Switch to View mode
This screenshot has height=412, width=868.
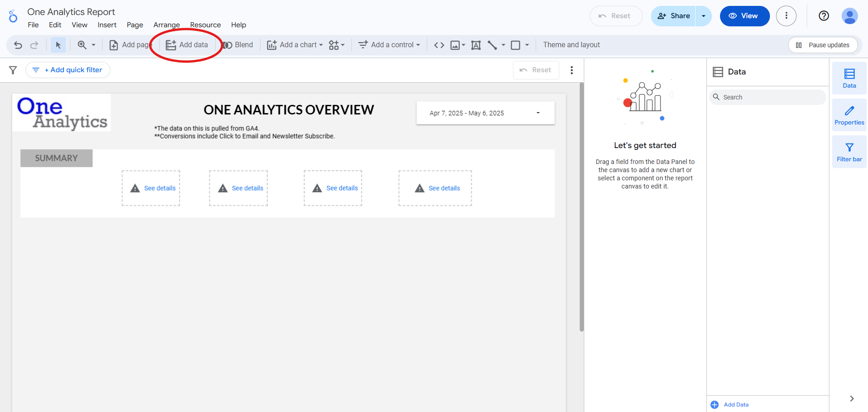[x=745, y=16]
